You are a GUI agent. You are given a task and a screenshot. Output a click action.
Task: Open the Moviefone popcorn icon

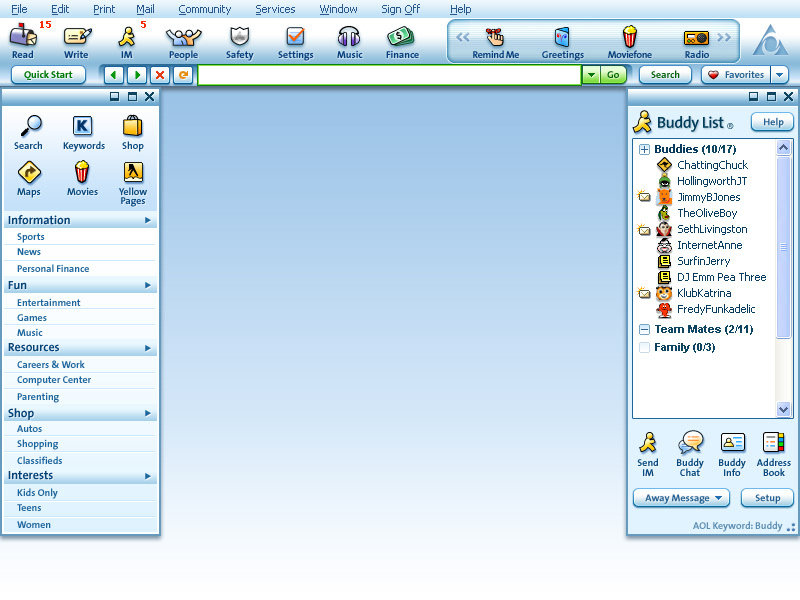tap(630, 37)
